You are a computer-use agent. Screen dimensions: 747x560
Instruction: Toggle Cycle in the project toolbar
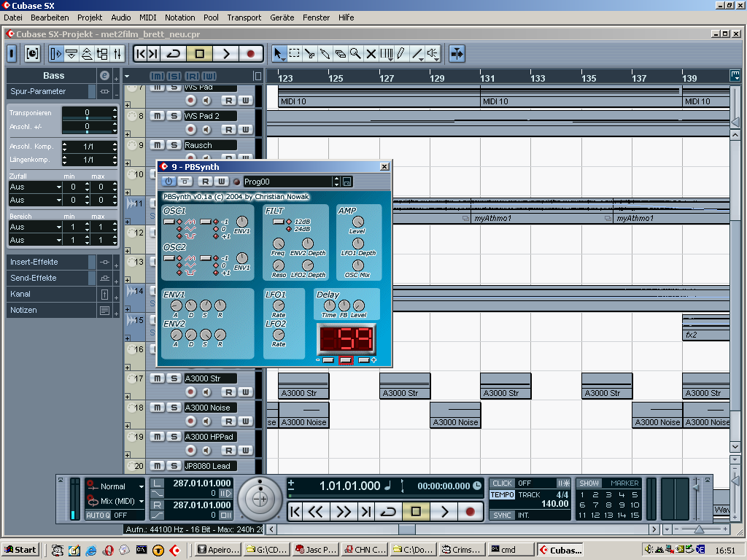point(174,53)
